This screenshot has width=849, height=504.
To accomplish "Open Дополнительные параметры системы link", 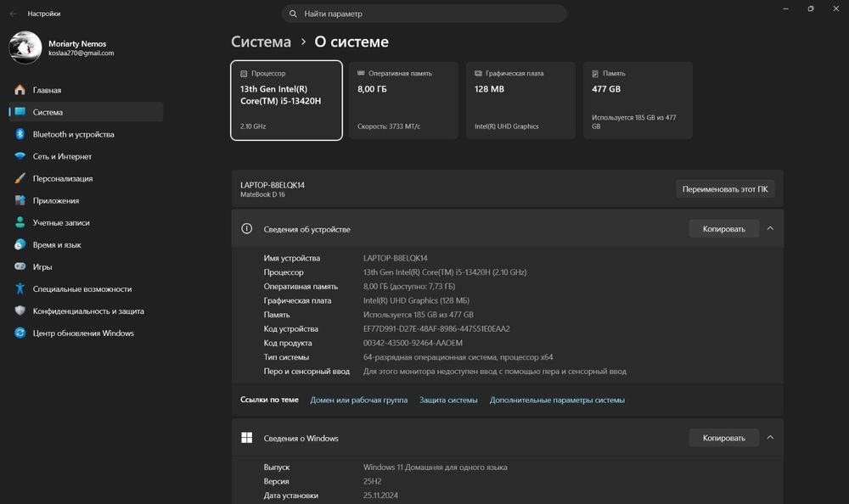I will coord(557,400).
